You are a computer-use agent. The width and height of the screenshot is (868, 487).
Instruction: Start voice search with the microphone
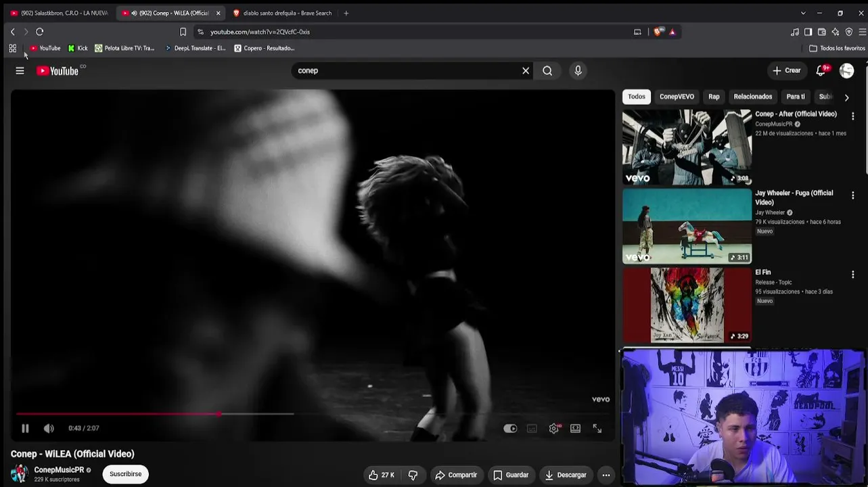click(x=578, y=70)
